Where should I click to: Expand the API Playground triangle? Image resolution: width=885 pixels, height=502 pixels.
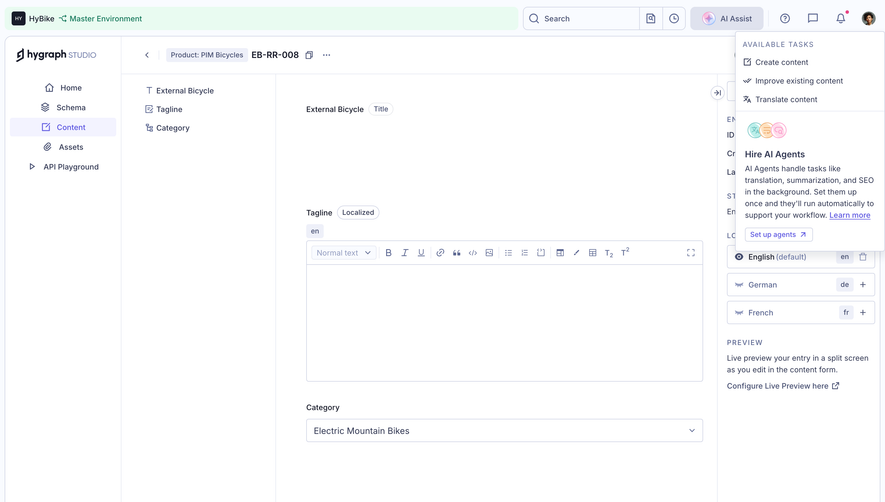[x=32, y=167]
